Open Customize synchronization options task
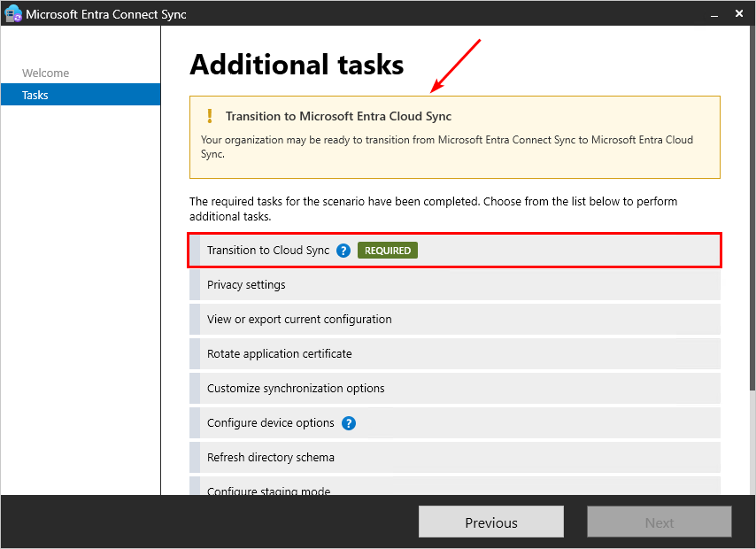The image size is (756, 549). click(x=455, y=389)
